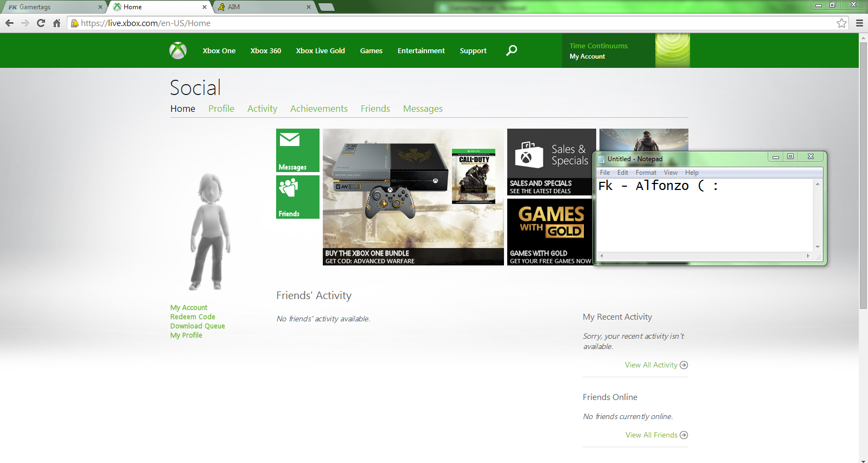Maximize the Notepad window
The width and height of the screenshot is (868, 463).
(790, 157)
